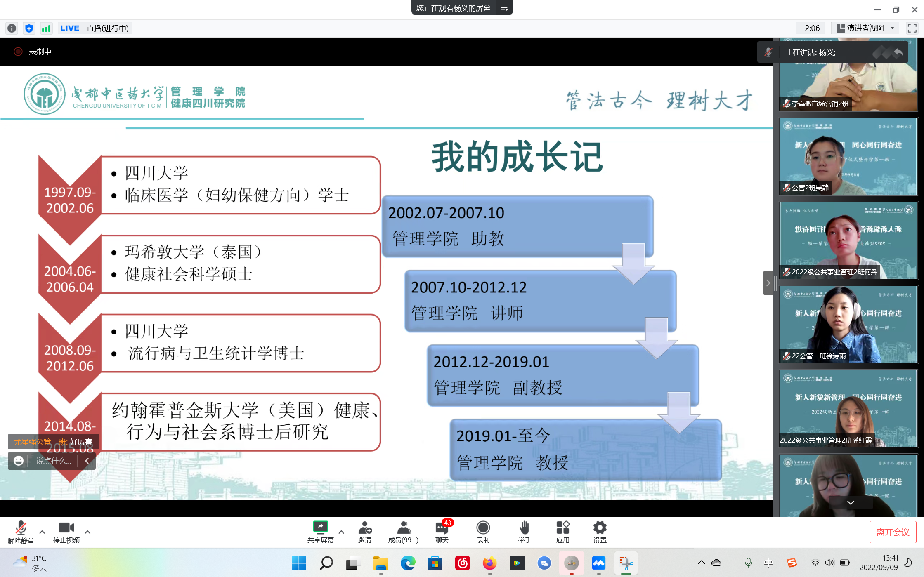
Task: Open NetEase Cloud Music from the taskbar
Action: pyautogui.click(x=462, y=563)
